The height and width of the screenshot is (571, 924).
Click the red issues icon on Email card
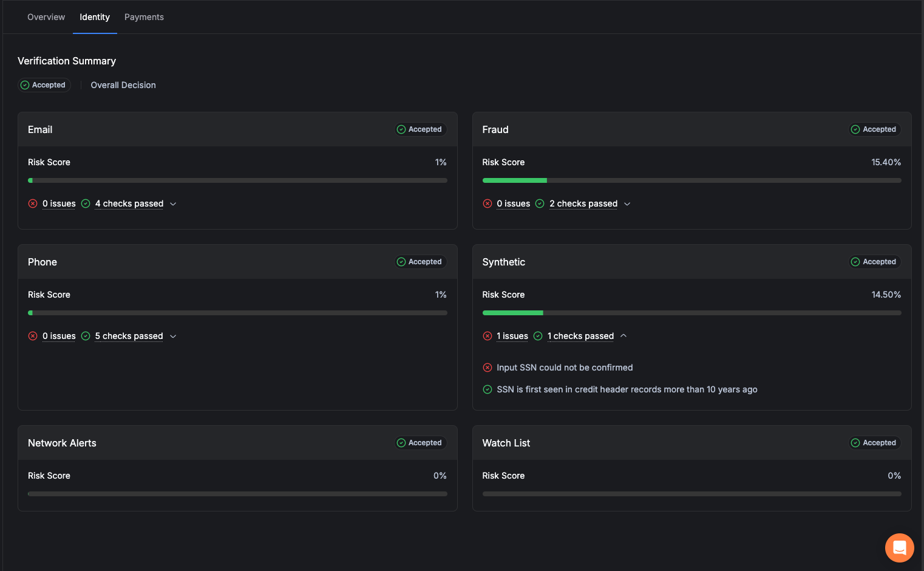pos(33,203)
